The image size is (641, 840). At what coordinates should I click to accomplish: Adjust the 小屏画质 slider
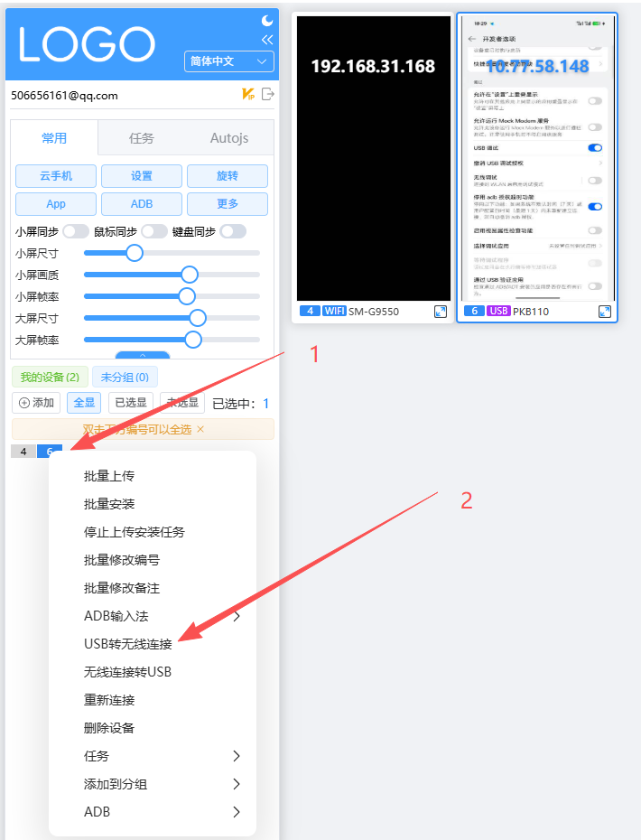pos(172,275)
